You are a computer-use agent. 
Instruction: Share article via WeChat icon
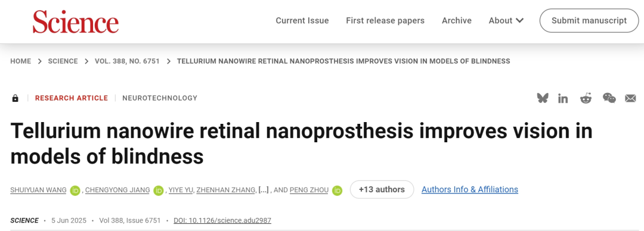tap(609, 98)
